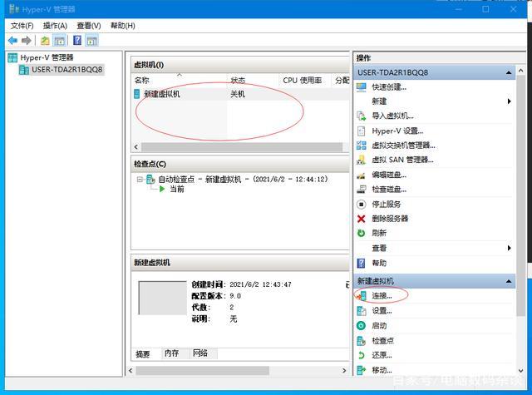Click the details pane scrollbar left arrow
Image resolution: width=532 pixels, height=395 pixels.
click(131, 371)
